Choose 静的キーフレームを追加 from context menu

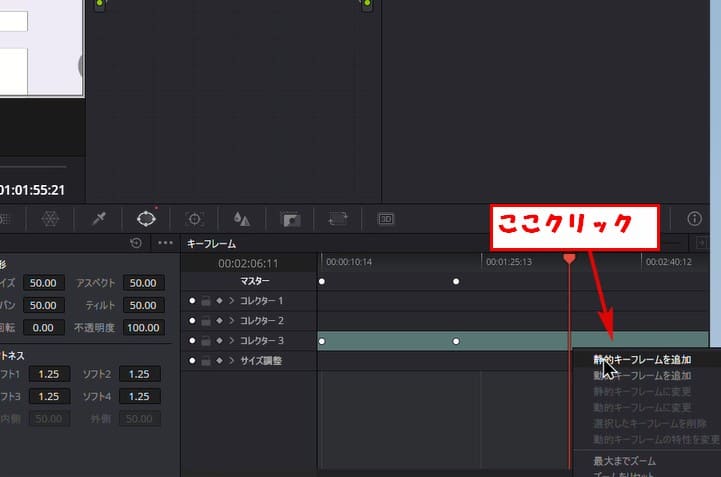pos(641,359)
